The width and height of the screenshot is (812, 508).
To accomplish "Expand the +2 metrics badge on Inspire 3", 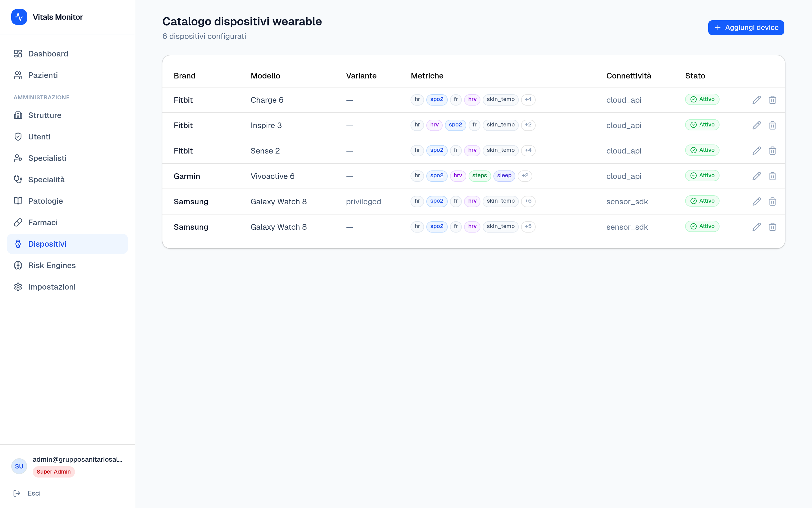I will (528, 125).
